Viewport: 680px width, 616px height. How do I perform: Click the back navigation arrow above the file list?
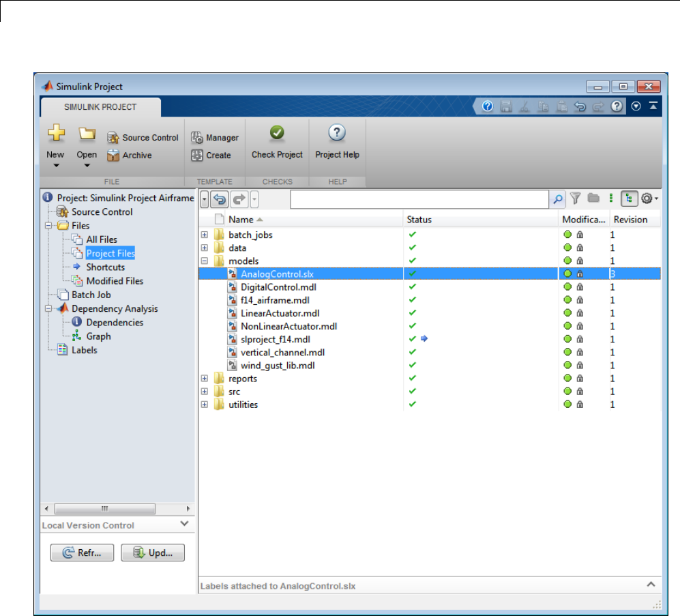(220, 200)
